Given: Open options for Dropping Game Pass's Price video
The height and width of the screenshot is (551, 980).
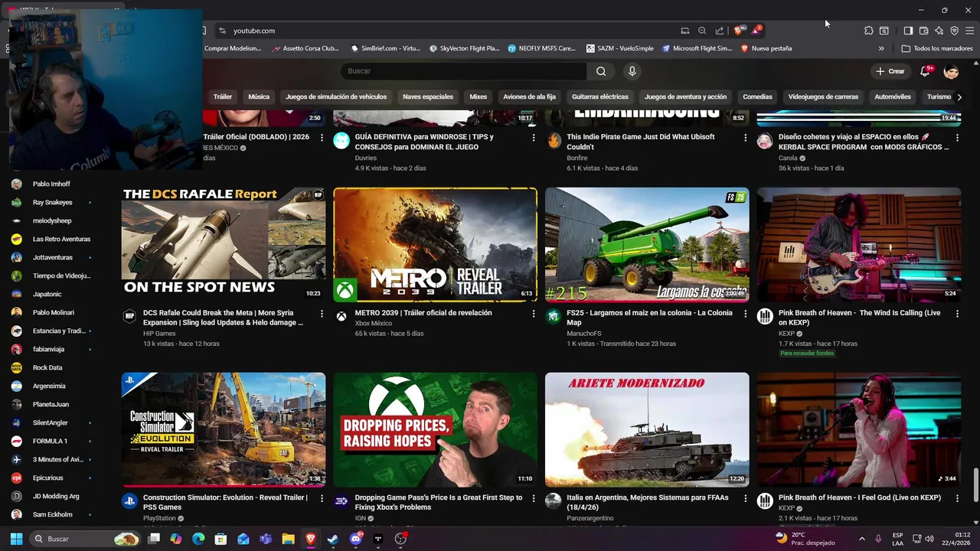Looking at the screenshot, I should (x=534, y=499).
